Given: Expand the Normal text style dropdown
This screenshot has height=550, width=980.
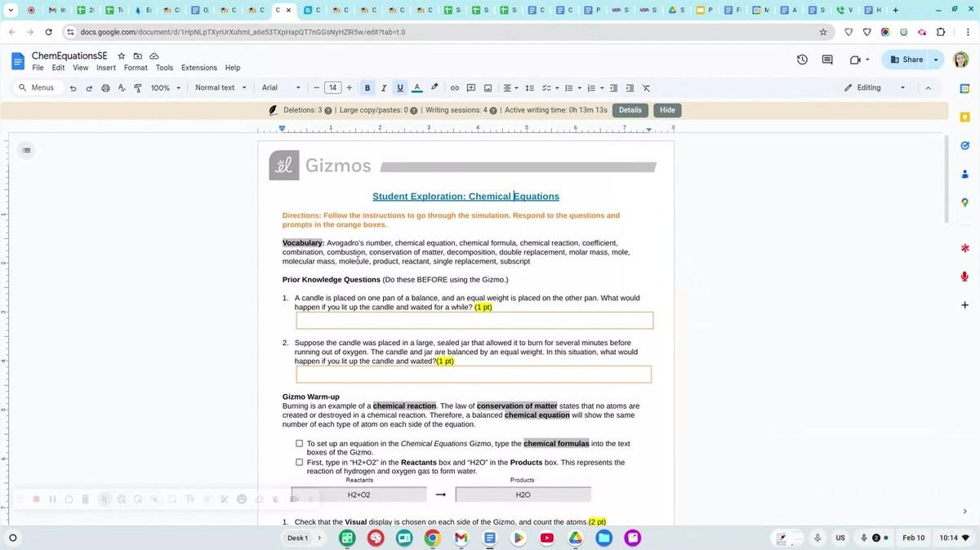Looking at the screenshot, I should (x=220, y=88).
